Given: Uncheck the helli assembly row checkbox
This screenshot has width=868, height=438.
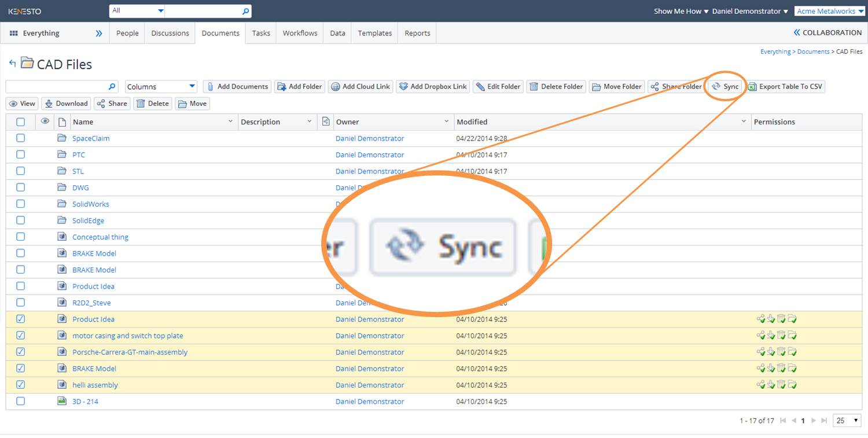Looking at the screenshot, I should (21, 385).
